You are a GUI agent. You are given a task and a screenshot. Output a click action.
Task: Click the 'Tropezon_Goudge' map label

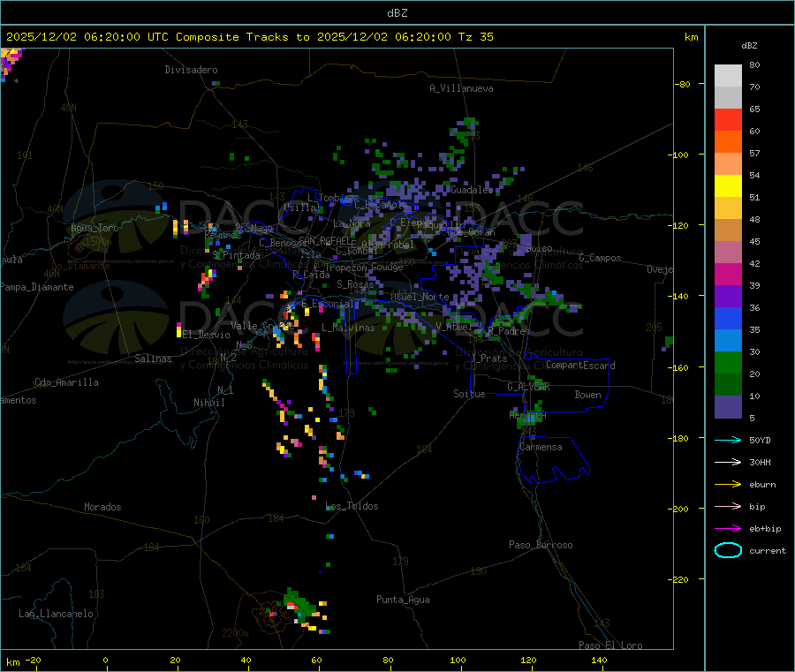pyautogui.click(x=364, y=267)
